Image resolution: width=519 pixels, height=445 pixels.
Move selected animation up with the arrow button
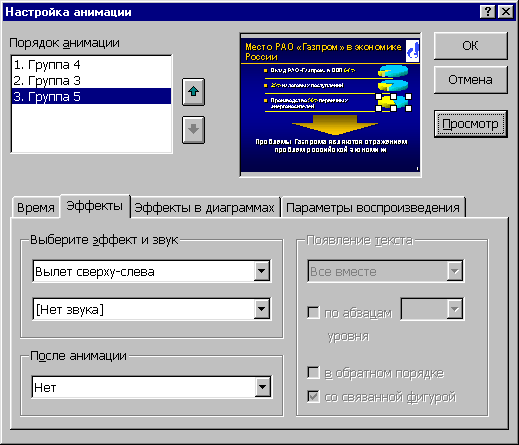[193, 92]
